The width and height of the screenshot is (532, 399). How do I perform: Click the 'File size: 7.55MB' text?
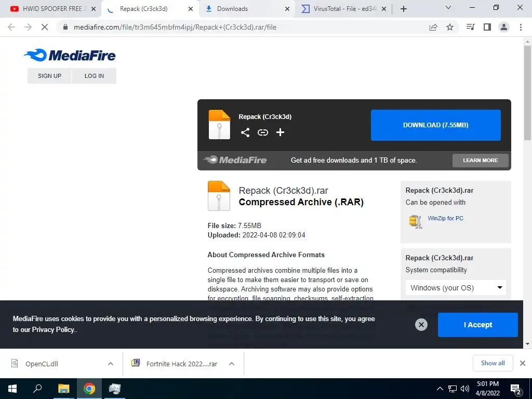coord(234,225)
